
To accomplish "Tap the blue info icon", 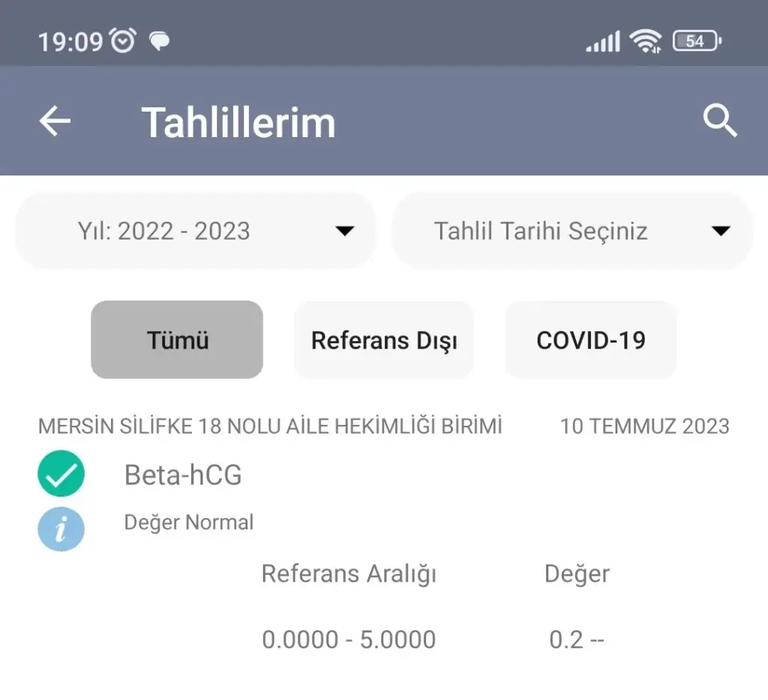I will pyautogui.click(x=61, y=529).
